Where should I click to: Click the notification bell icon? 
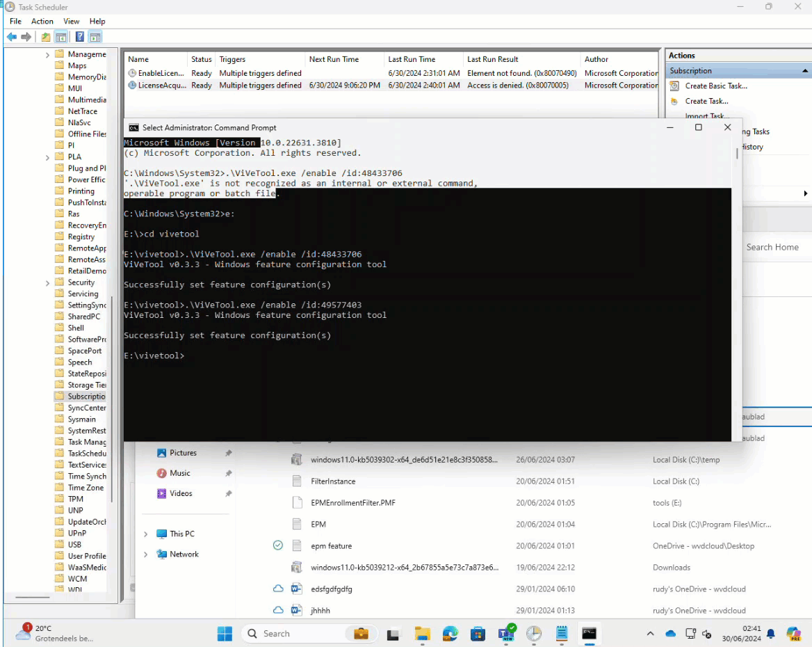click(770, 634)
